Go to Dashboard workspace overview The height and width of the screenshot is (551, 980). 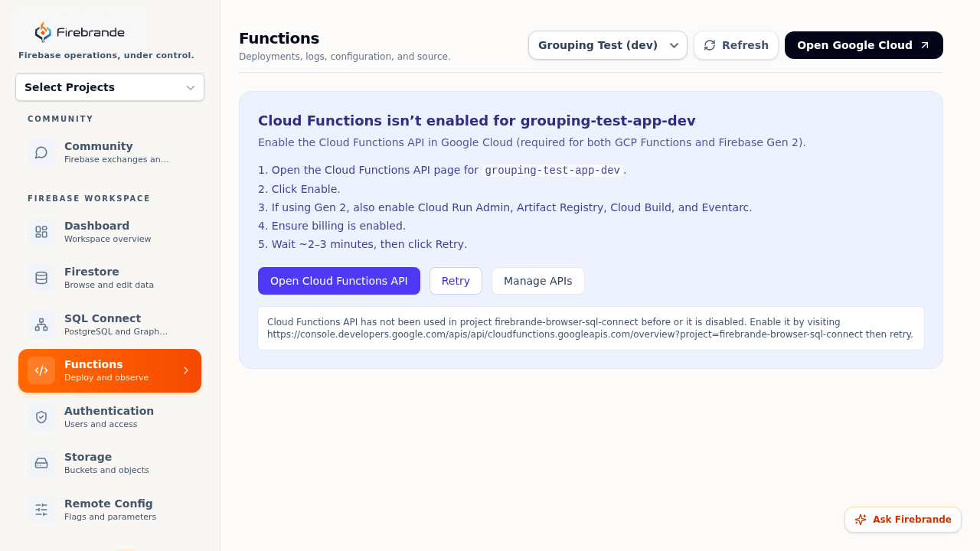click(x=109, y=232)
